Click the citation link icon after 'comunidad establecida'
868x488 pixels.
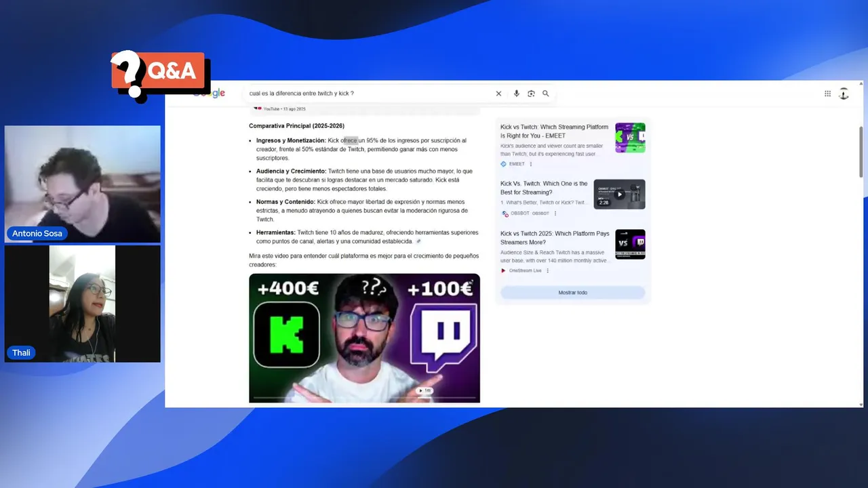(x=418, y=241)
